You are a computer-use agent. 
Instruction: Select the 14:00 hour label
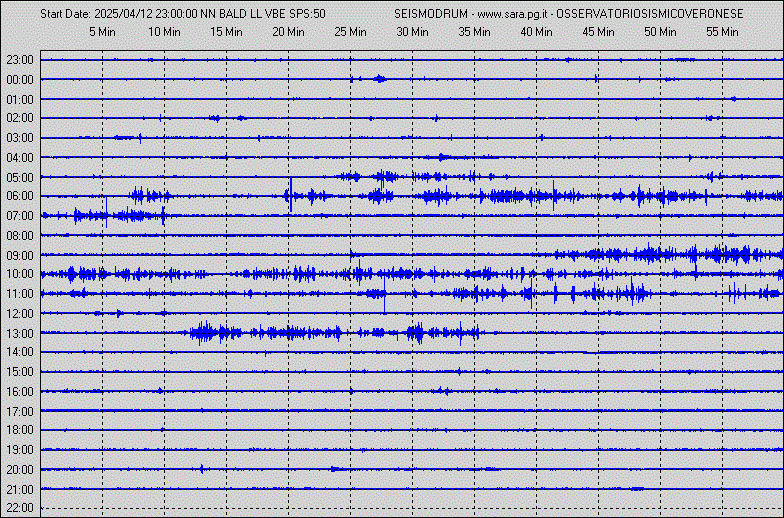[20, 352]
